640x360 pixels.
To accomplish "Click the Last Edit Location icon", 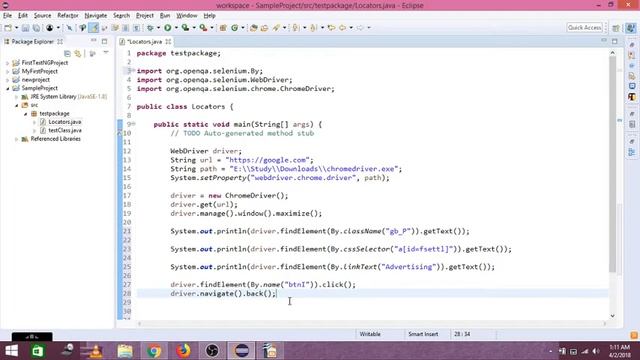I will [331, 28].
